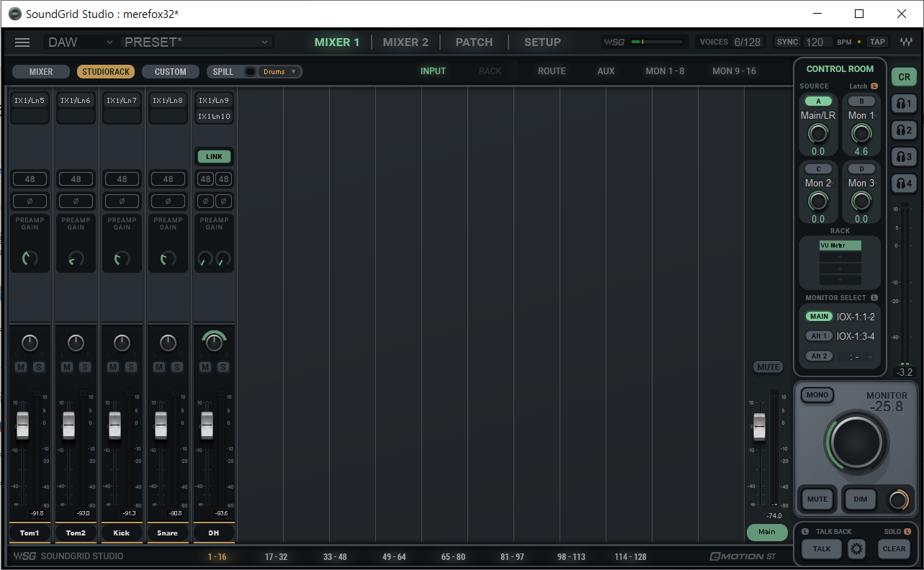Open talkback settings gear icon
The width and height of the screenshot is (924, 570).
(x=856, y=549)
